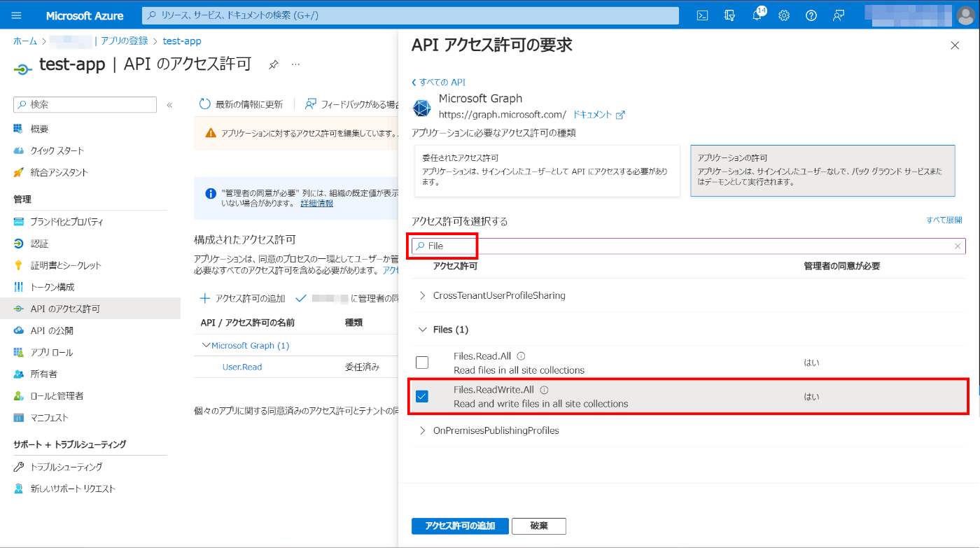This screenshot has width=980, height=548.
Task: Open directories and subscriptions filter icon
Action: click(x=730, y=15)
